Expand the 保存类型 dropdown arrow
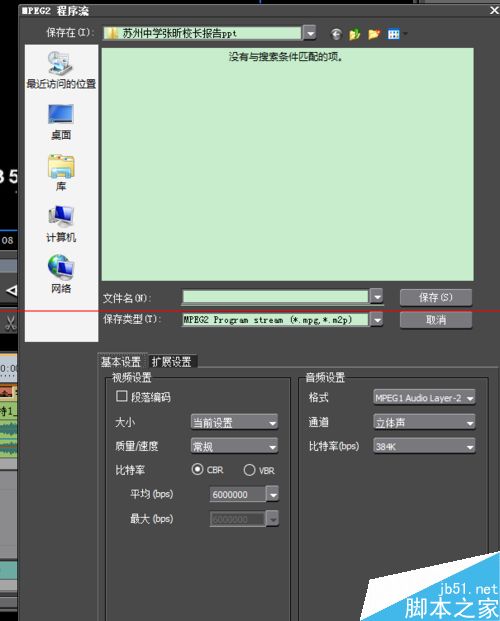The image size is (500, 621). click(377, 319)
